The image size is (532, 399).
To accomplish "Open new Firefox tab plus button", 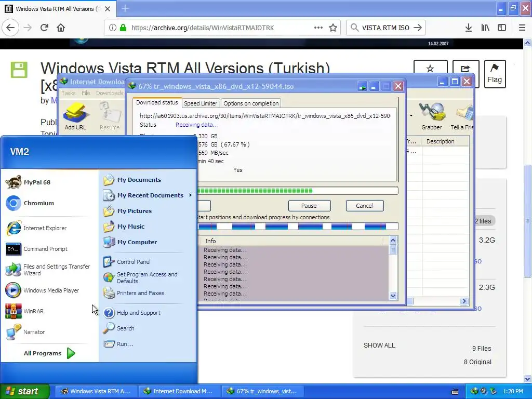I will pyautogui.click(x=125, y=8).
